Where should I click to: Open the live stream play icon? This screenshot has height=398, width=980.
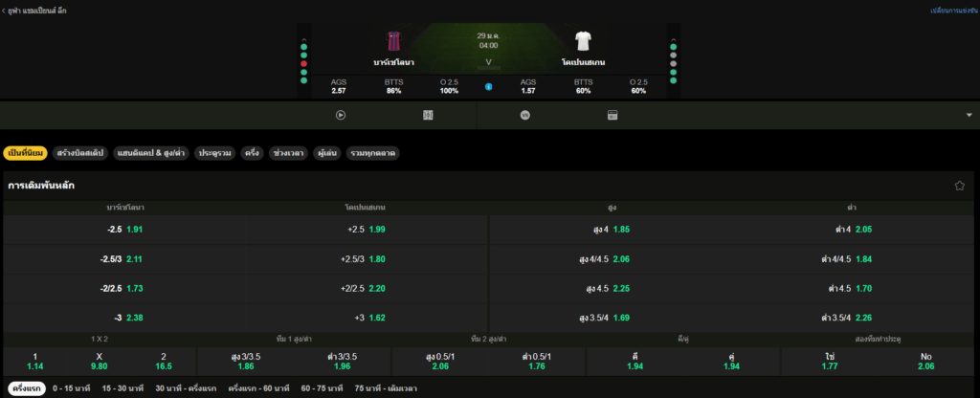pos(341,115)
